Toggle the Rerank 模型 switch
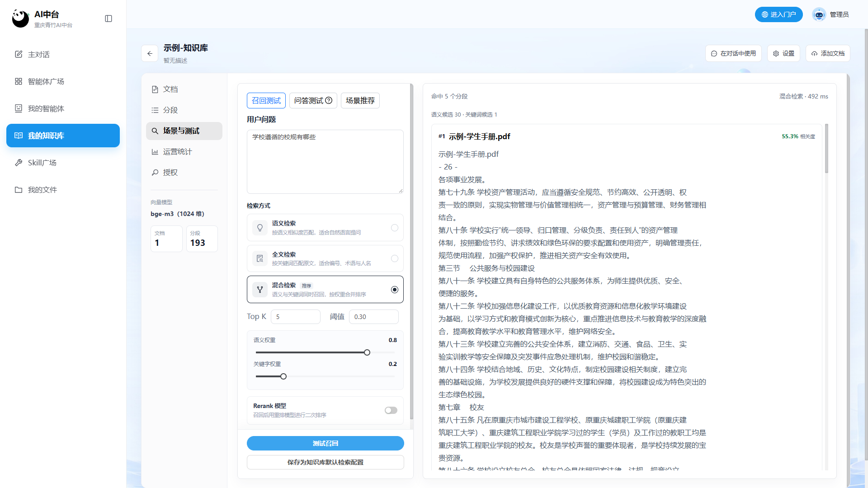 point(391,410)
